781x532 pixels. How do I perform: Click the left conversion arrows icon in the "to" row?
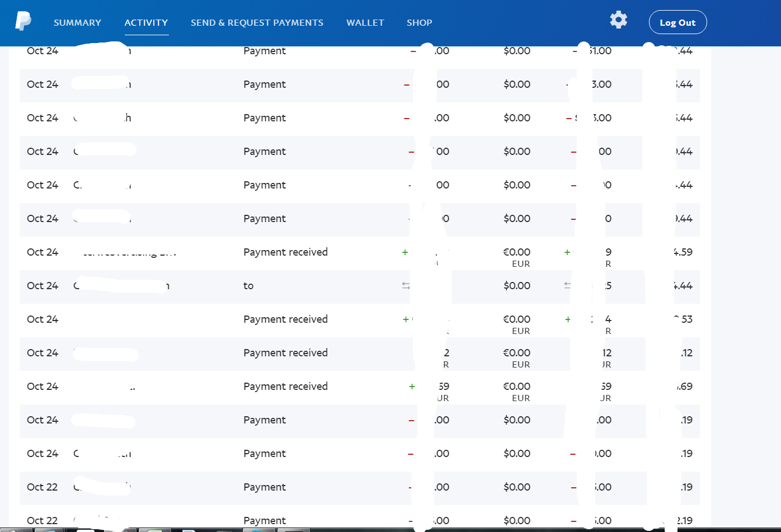[x=406, y=285]
